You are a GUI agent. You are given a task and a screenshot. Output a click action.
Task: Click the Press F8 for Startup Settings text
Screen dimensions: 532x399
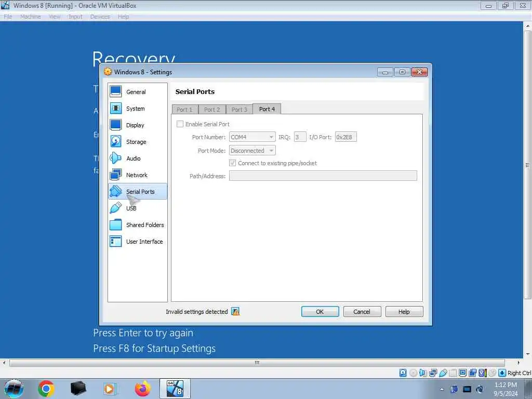point(154,349)
